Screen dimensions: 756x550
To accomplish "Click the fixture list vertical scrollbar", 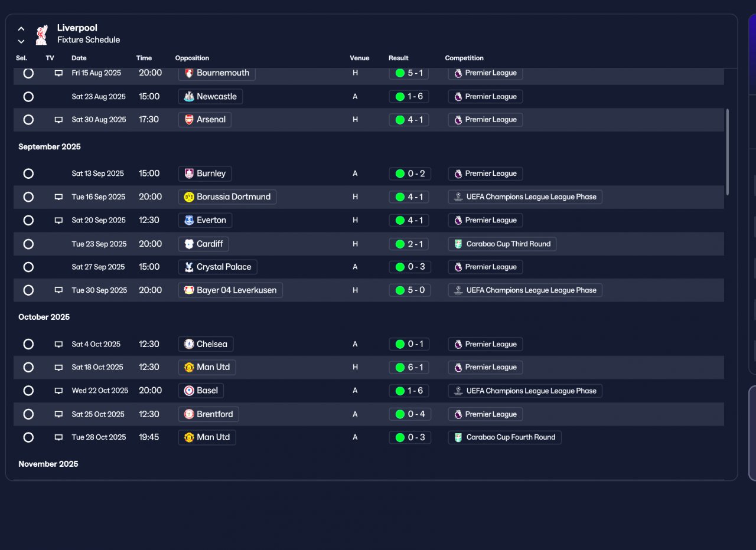I will tap(728, 152).
